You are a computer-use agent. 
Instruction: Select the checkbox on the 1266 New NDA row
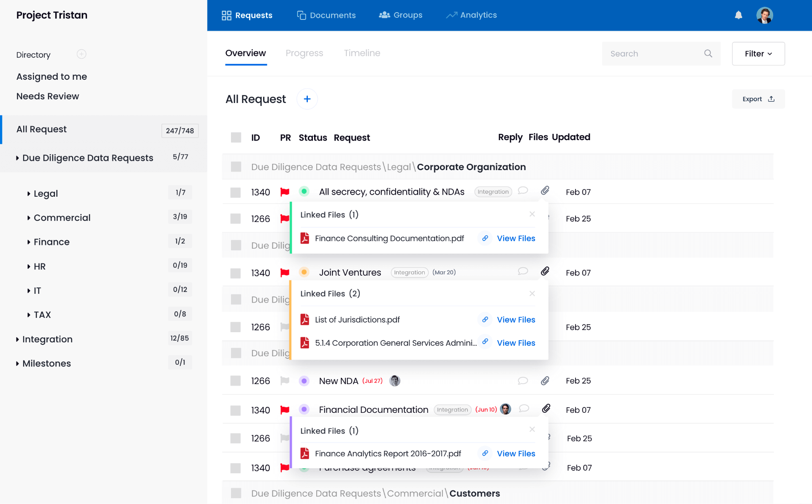pos(235,380)
